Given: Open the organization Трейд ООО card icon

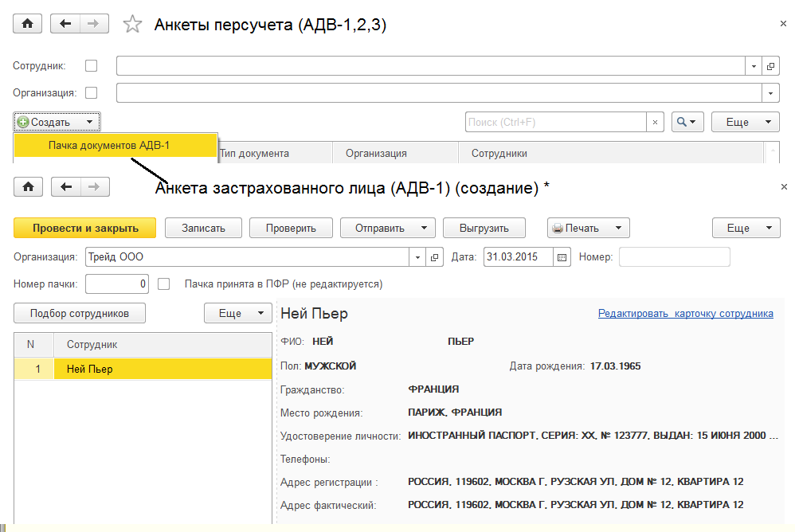Looking at the screenshot, I should 435,257.
